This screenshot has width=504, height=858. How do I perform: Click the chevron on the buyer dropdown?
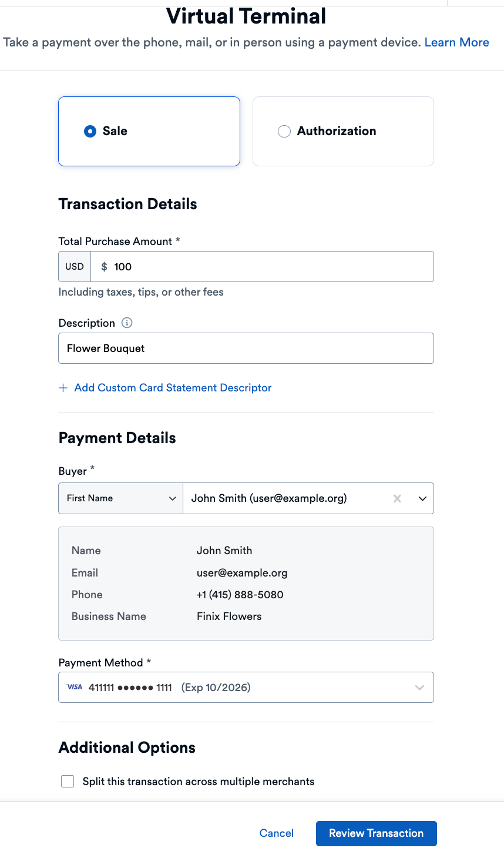pos(422,498)
